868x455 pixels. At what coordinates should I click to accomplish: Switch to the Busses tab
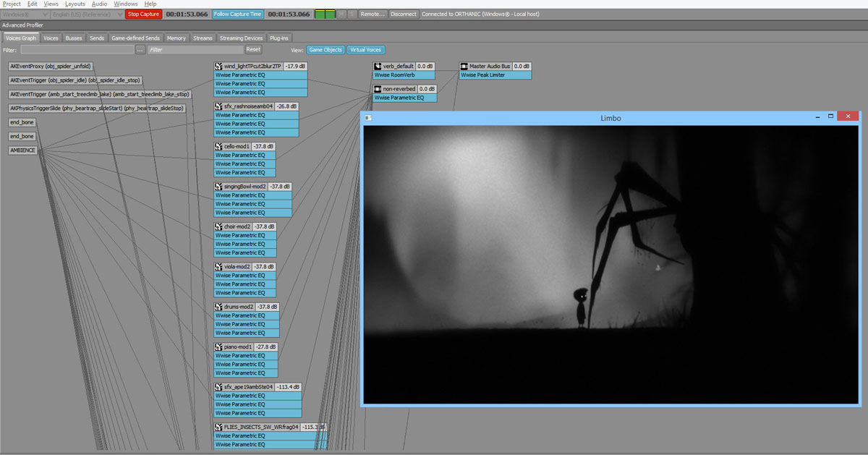[74, 38]
